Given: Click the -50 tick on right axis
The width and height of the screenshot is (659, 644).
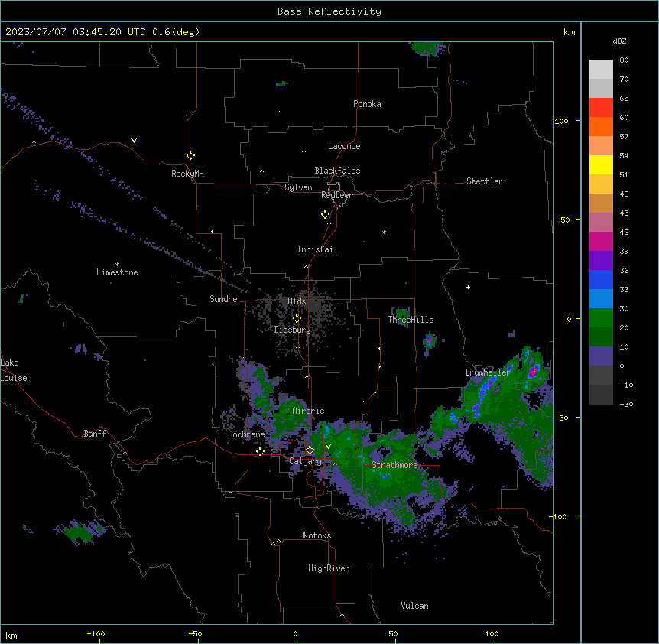Looking at the screenshot, I should click(x=561, y=418).
